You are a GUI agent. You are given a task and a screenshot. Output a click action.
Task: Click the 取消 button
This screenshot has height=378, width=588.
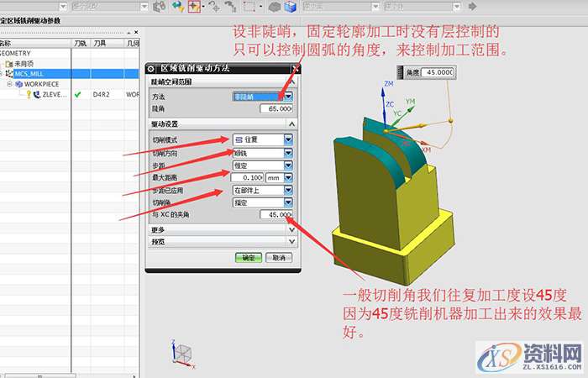tap(279, 258)
